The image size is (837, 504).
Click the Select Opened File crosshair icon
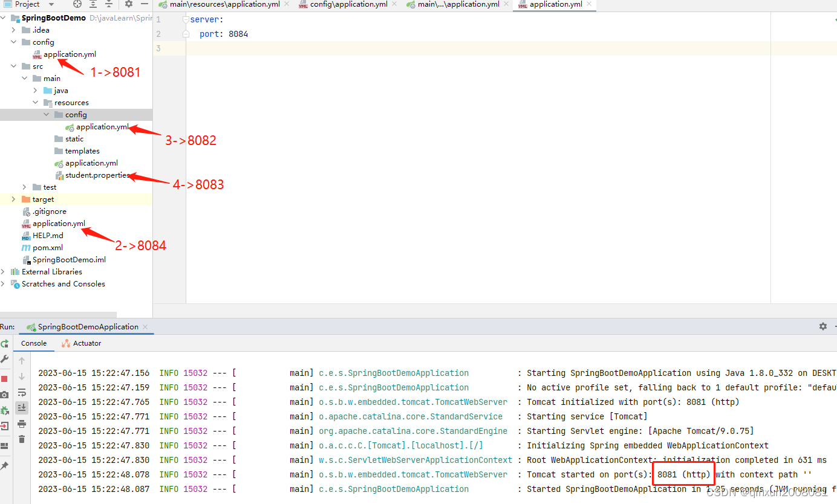point(77,4)
